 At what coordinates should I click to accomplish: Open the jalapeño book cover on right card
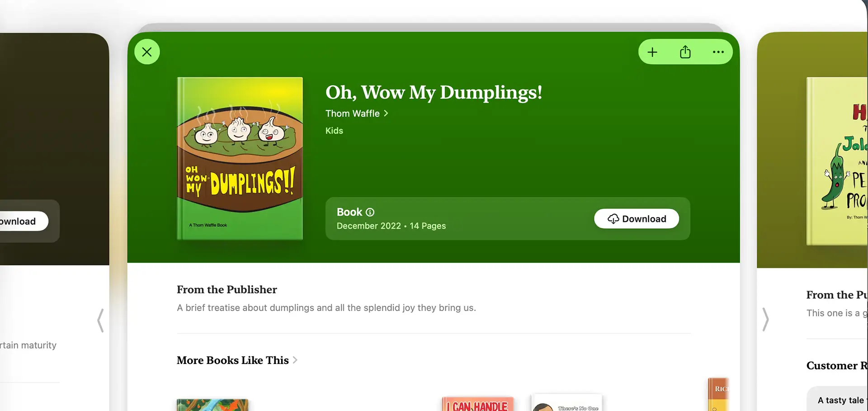(x=837, y=161)
